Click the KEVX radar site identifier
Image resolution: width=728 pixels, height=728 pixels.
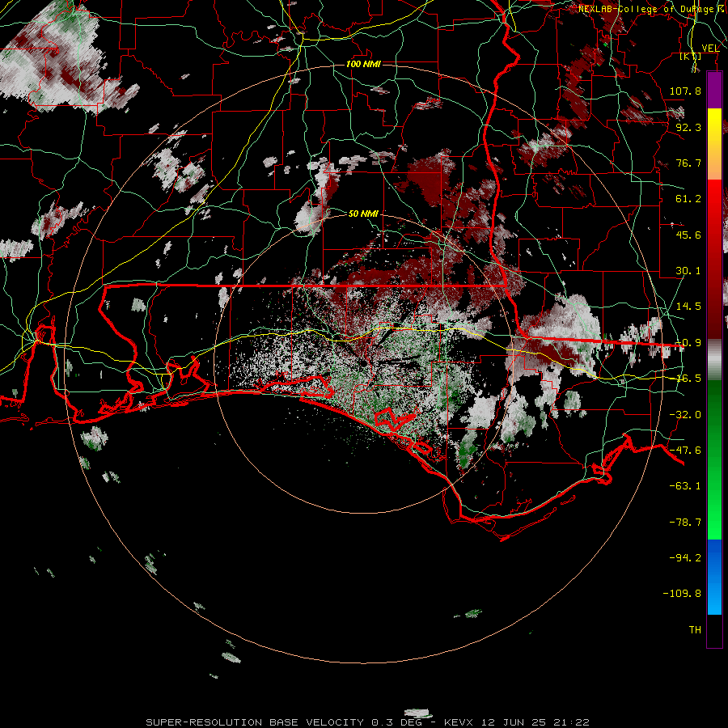click(459, 722)
